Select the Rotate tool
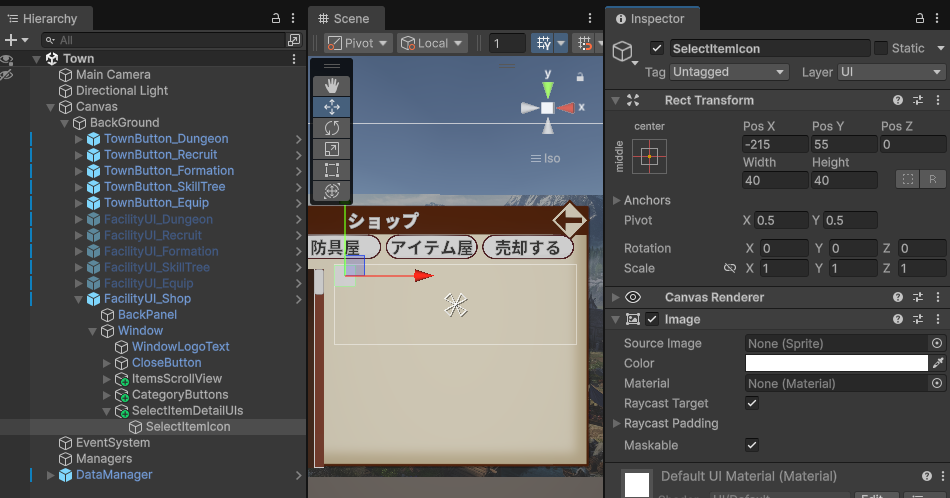 (332, 128)
